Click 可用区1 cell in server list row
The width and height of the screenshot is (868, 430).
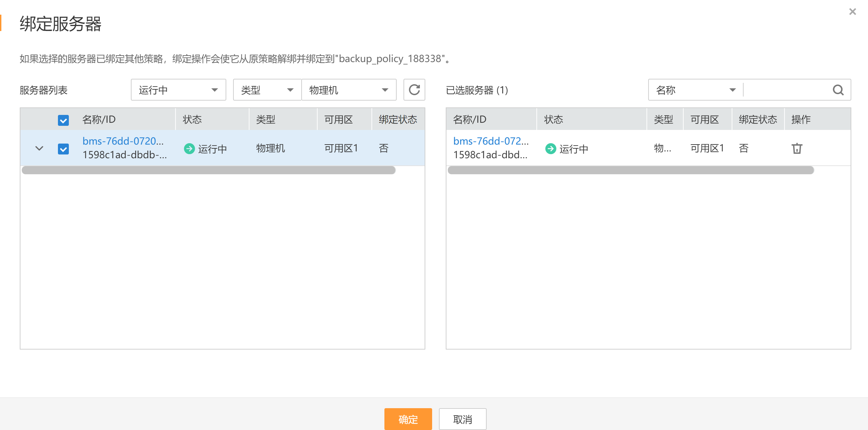[341, 148]
